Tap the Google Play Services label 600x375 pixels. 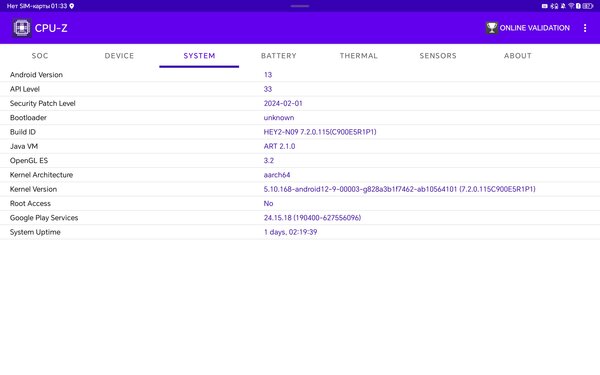(44, 218)
